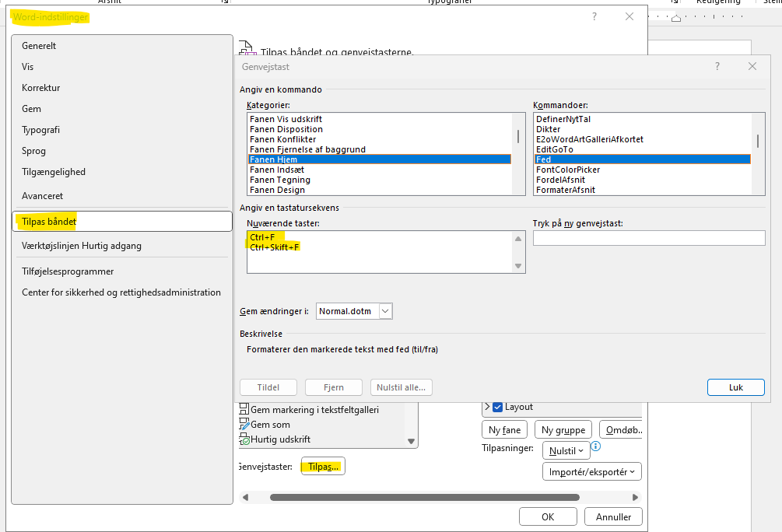Click the Ny gruppe button

coord(563,430)
